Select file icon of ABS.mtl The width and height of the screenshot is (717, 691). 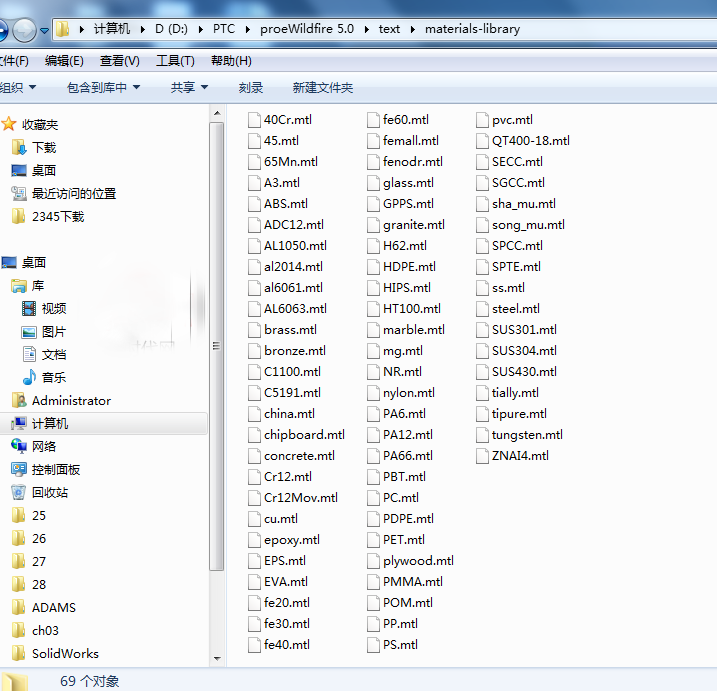[x=254, y=204]
